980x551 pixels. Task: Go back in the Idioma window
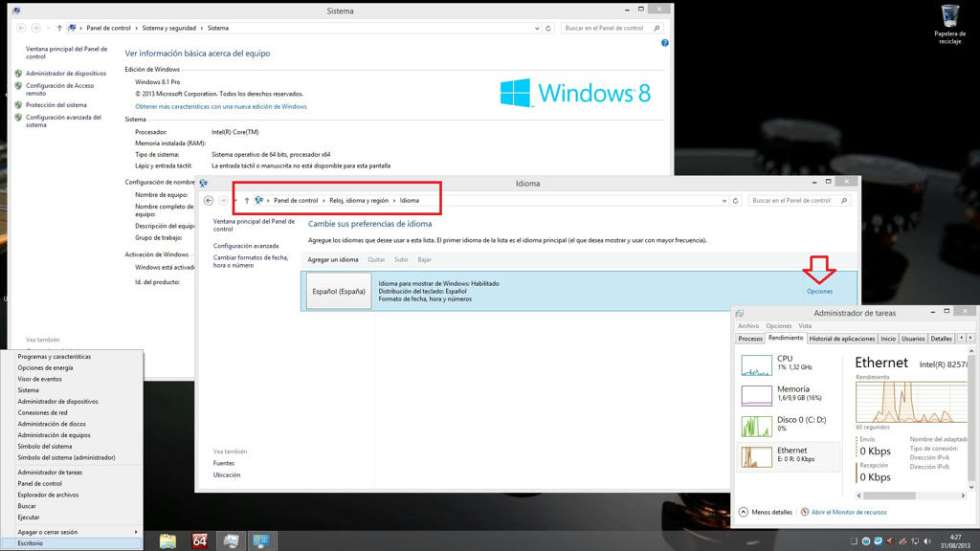(x=209, y=201)
